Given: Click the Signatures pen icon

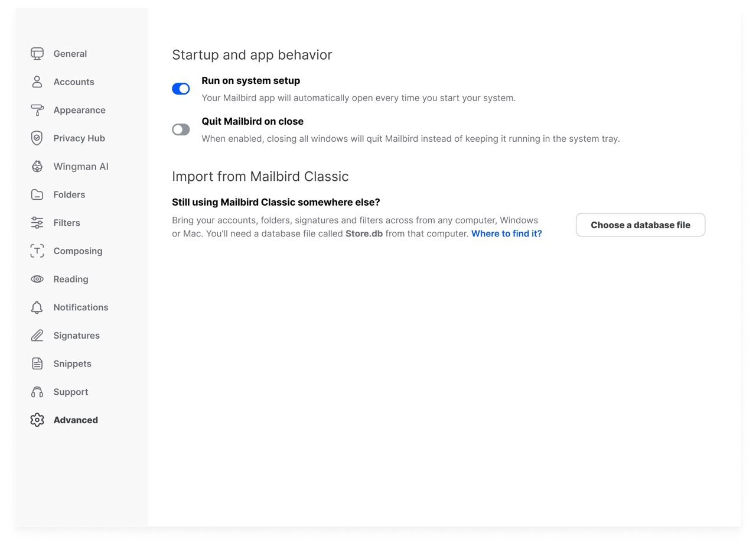Looking at the screenshot, I should 37,336.
